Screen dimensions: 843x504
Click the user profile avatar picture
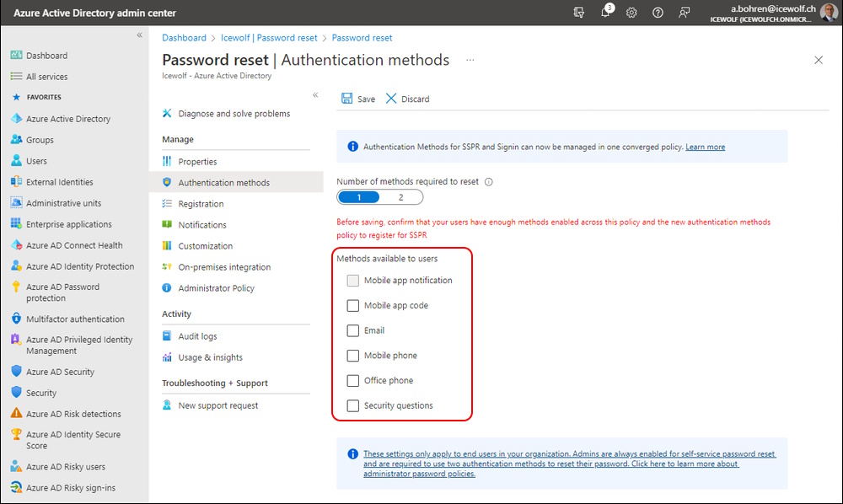coord(829,13)
